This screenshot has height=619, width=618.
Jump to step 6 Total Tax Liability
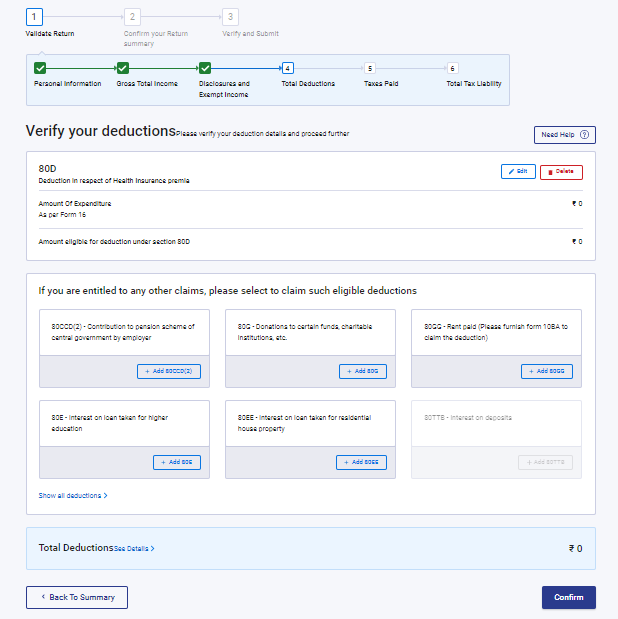coord(452,68)
